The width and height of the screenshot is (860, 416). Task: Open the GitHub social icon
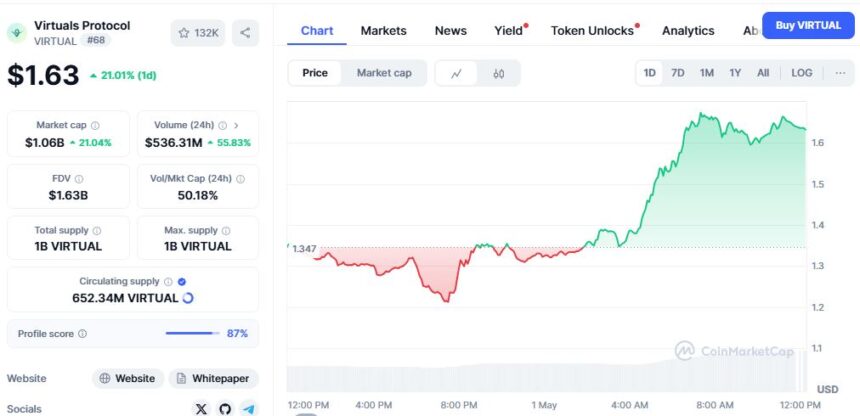coord(225,409)
